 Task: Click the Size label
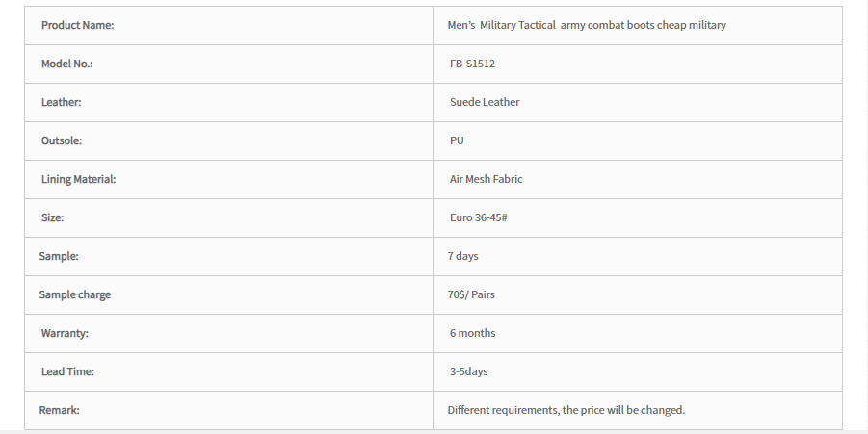coord(53,217)
